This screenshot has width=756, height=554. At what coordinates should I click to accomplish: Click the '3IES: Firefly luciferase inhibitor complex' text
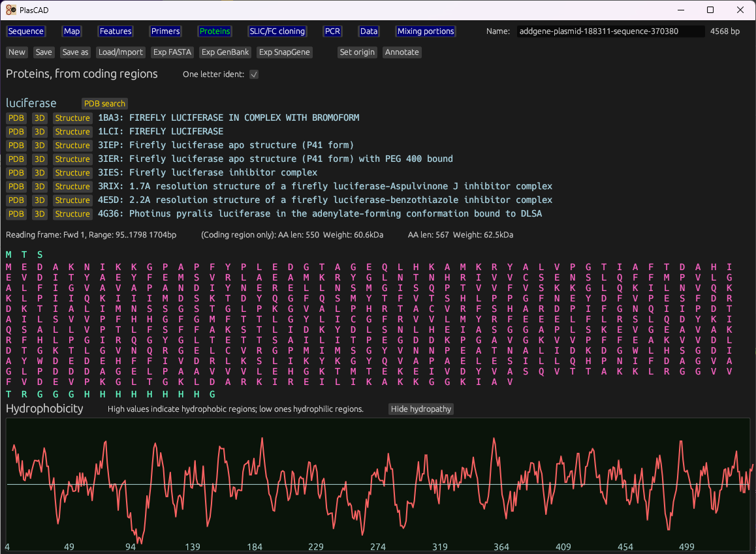click(208, 172)
